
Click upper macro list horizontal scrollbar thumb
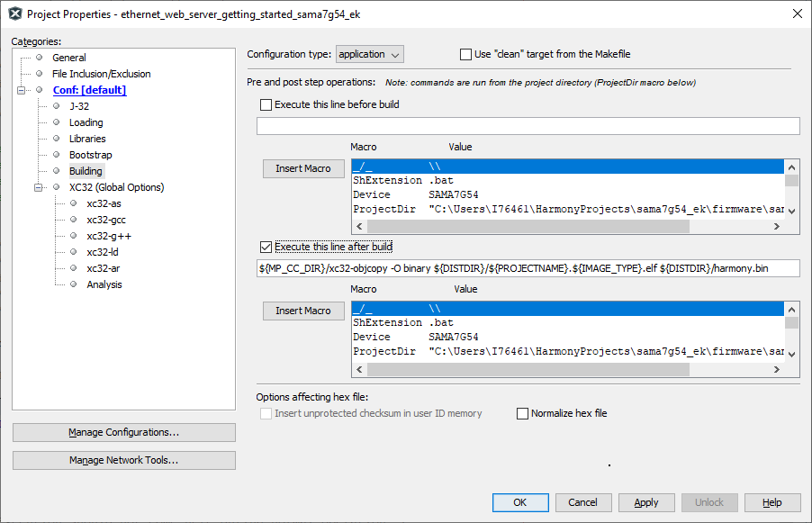click(528, 226)
